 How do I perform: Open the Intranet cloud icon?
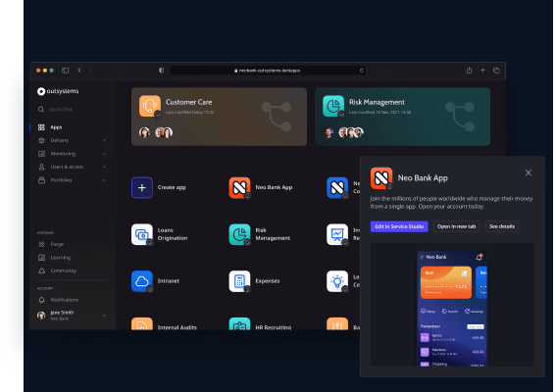coord(142,281)
